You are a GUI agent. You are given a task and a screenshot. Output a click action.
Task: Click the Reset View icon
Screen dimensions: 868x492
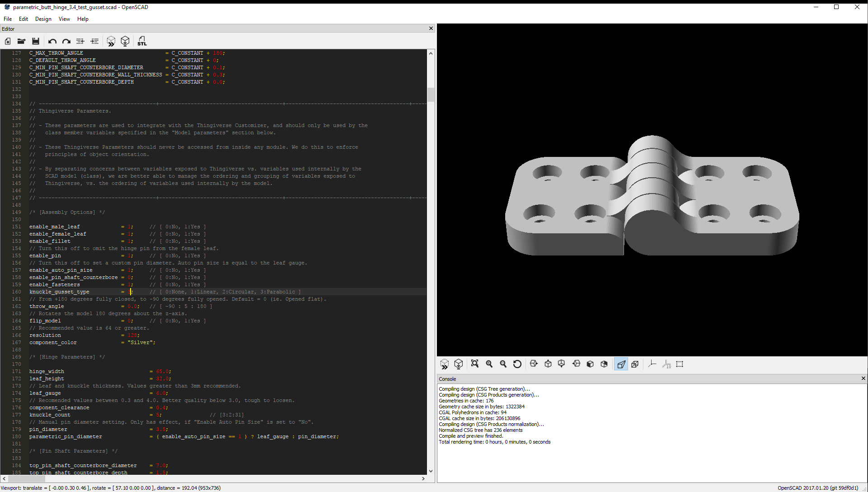click(x=517, y=364)
